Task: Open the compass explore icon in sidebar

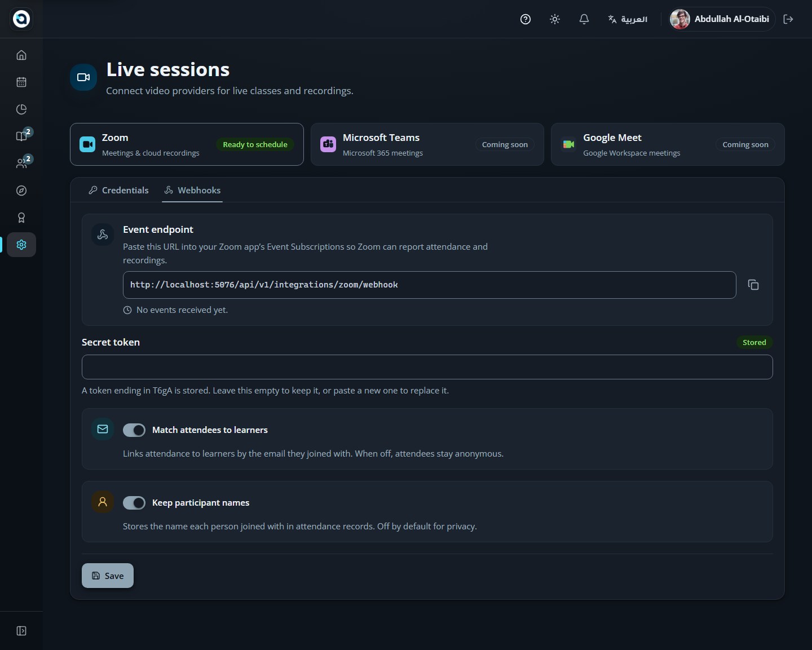Action: pyautogui.click(x=21, y=191)
